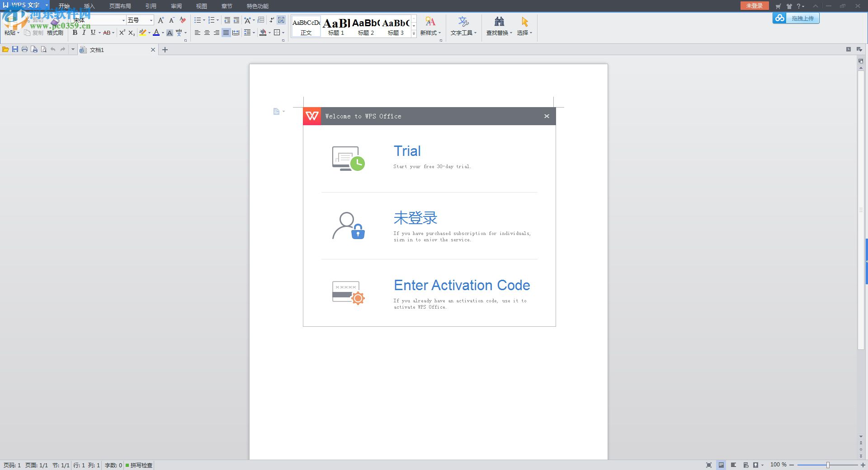Expand numbered list style dropdown
Image resolution: width=868 pixels, height=470 pixels.
[217, 20]
